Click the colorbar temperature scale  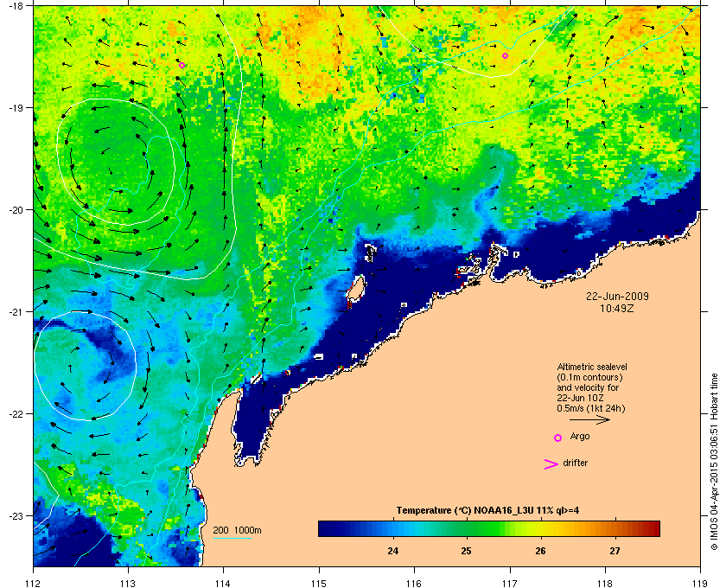tap(489, 528)
